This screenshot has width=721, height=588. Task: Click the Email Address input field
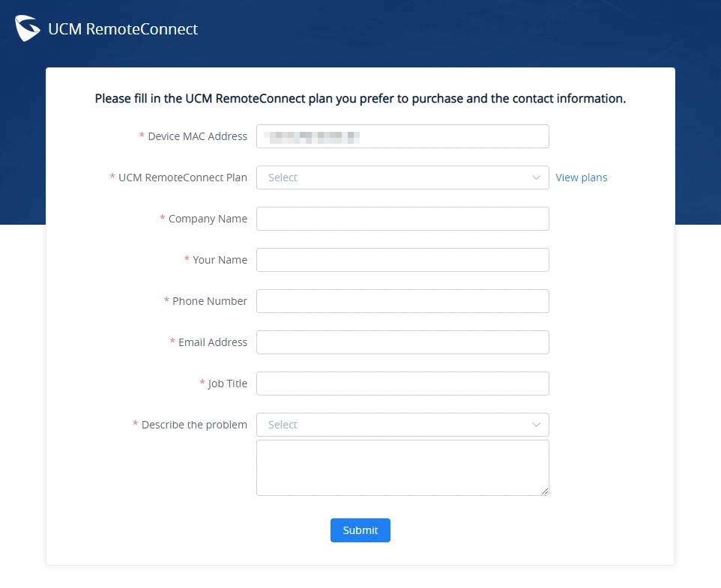tap(402, 342)
